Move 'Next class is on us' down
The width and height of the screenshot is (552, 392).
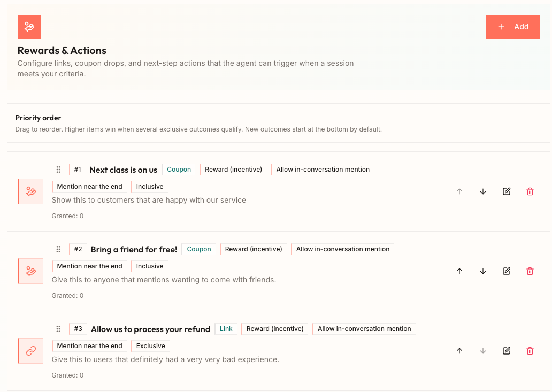483,191
